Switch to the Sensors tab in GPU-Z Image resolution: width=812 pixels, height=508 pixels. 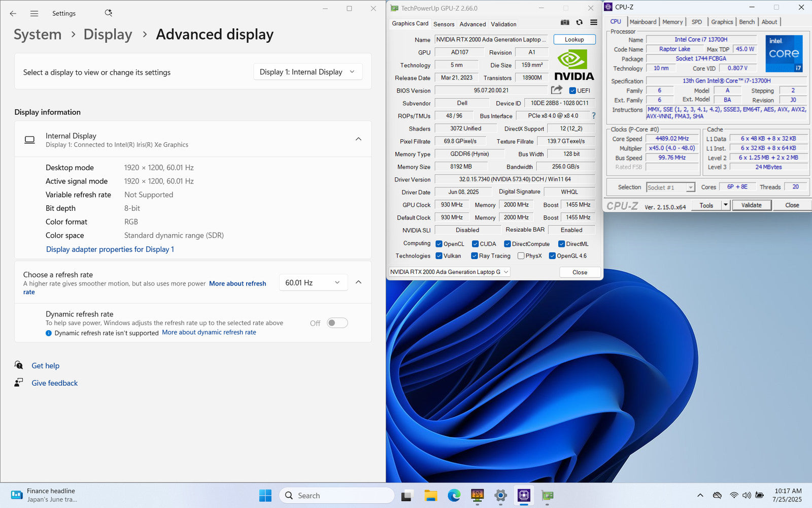point(444,24)
